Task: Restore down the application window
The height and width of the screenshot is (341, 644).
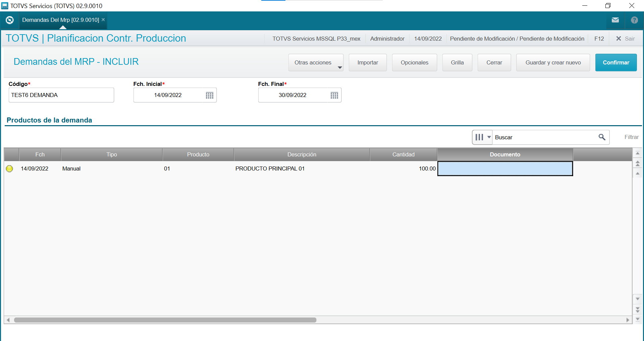Action: click(608, 6)
